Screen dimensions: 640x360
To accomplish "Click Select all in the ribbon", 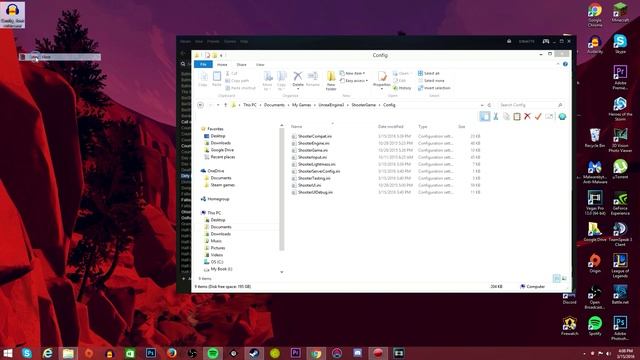I will pyautogui.click(x=429, y=73).
